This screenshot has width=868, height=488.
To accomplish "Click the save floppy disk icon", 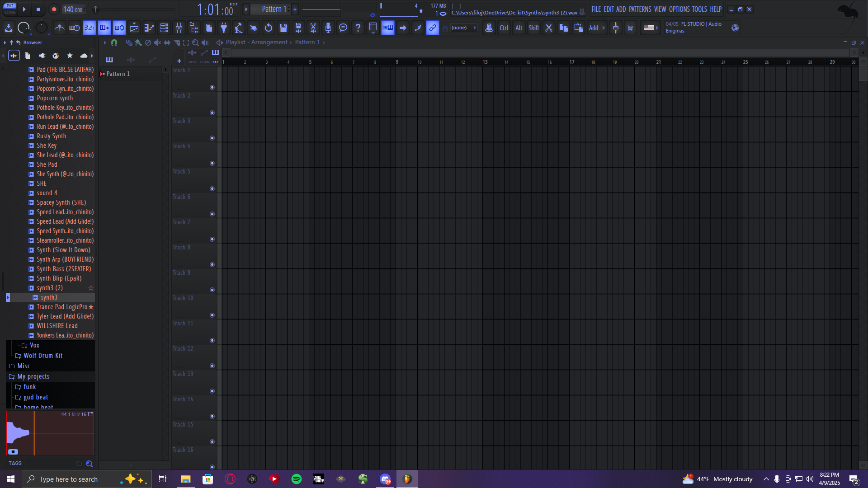I will (283, 28).
